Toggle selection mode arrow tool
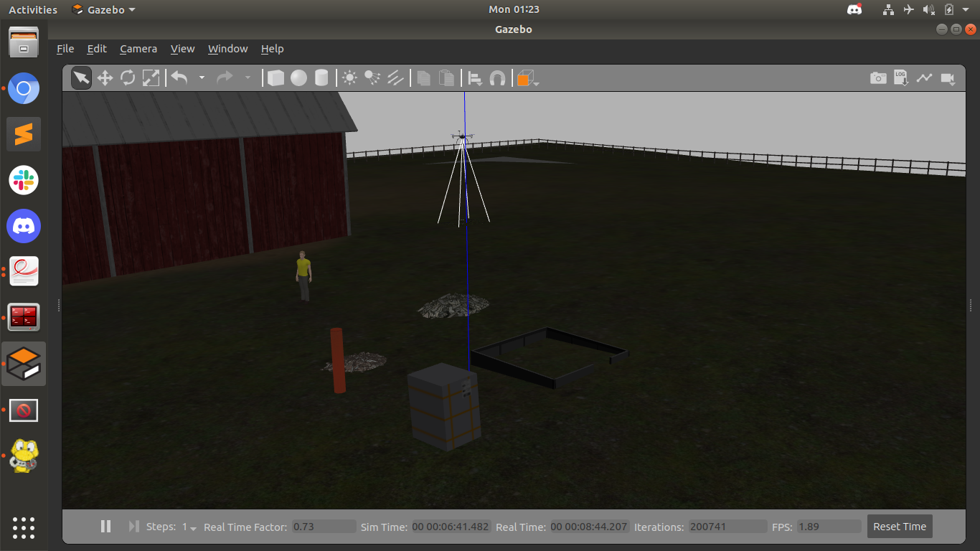Viewport: 980px width, 551px height. pos(81,78)
